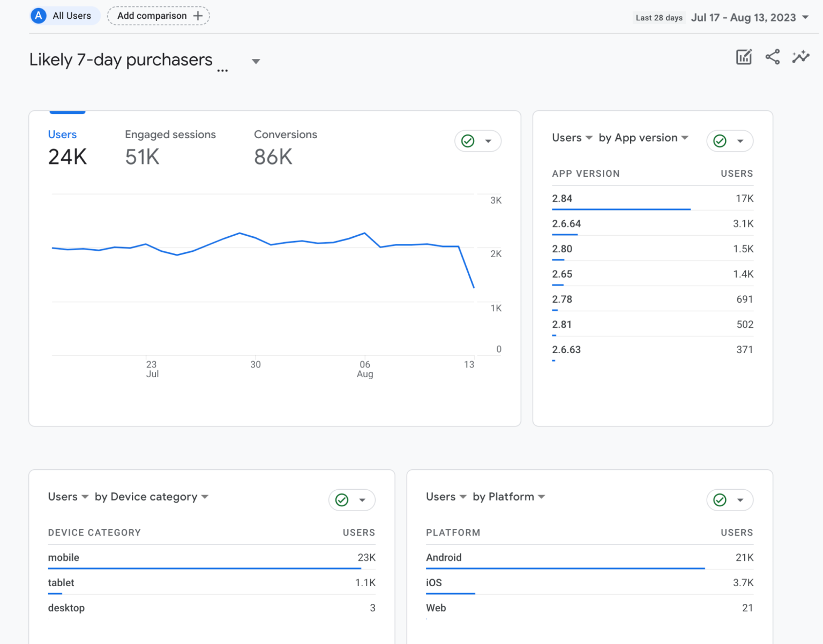This screenshot has width=823, height=644.
Task: Open the customize report icon
Action: click(x=744, y=57)
